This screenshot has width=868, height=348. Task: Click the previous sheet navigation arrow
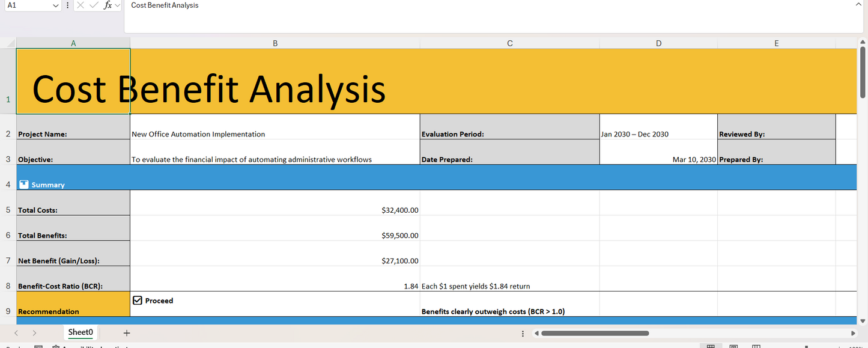point(16,333)
